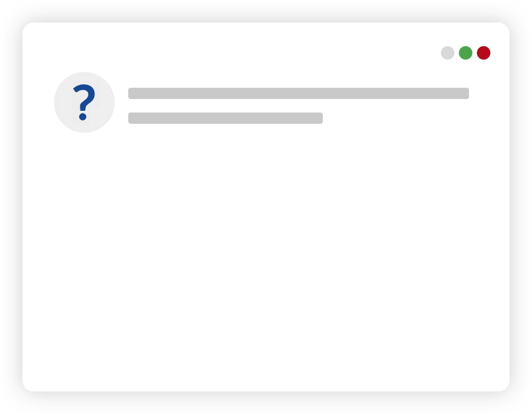Select the short gray placeholder subtitle bar
The image size is (532, 414).
(226, 118)
